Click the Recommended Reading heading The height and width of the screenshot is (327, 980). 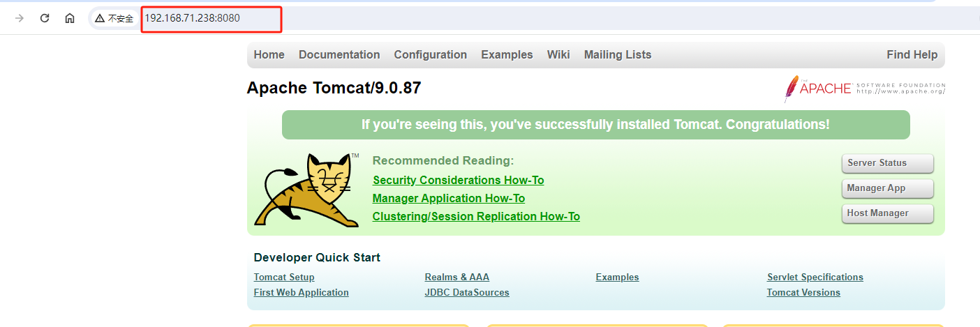click(x=443, y=161)
